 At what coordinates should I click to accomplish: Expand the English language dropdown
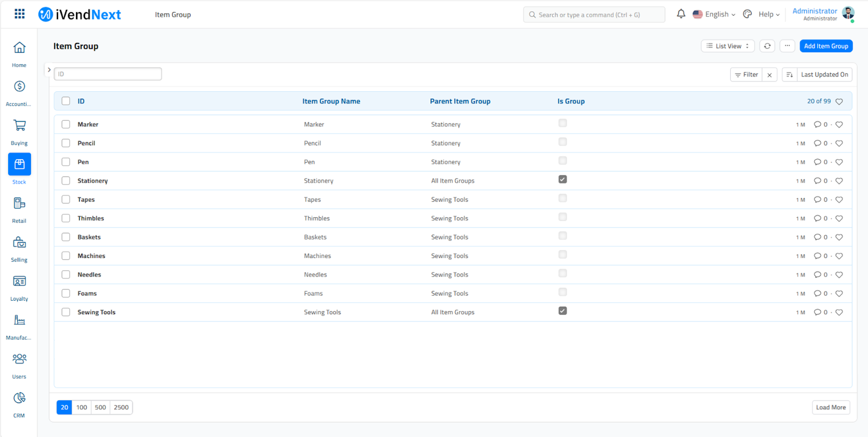[x=714, y=15]
